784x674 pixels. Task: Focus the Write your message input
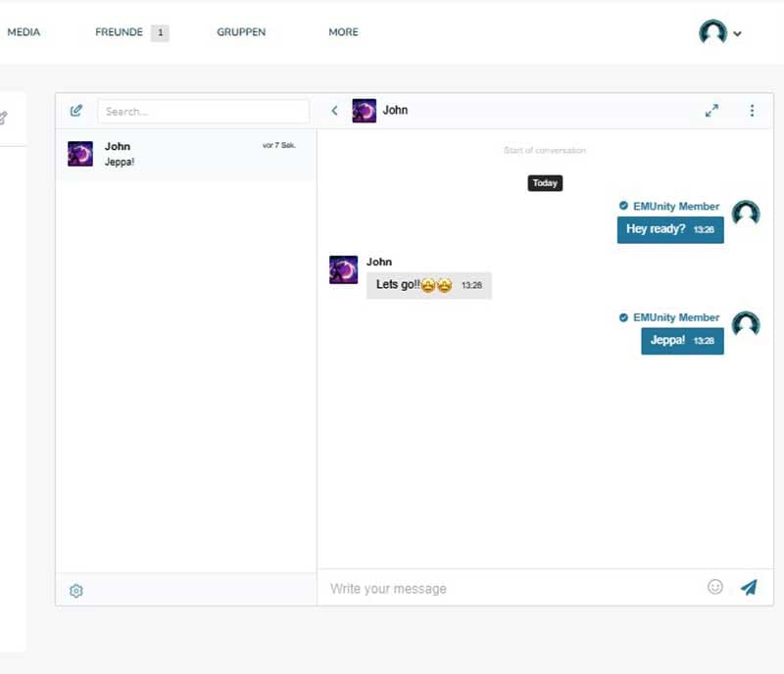tap(510, 589)
